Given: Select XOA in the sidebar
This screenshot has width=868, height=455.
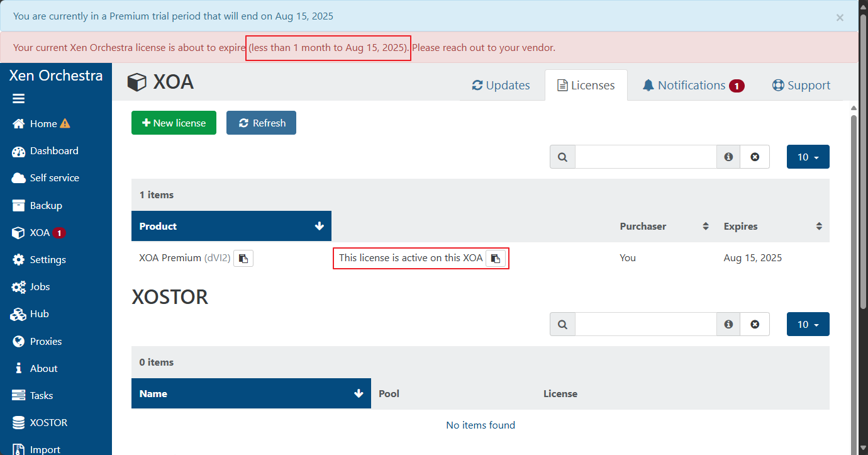Looking at the screenshot, I should (38, 233).
